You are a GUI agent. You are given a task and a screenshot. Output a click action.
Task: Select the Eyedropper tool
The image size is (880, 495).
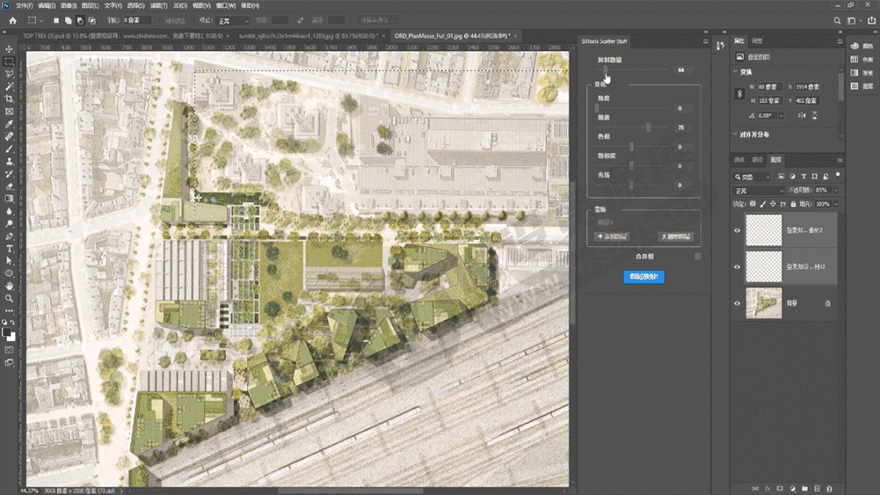click(9, 123)
